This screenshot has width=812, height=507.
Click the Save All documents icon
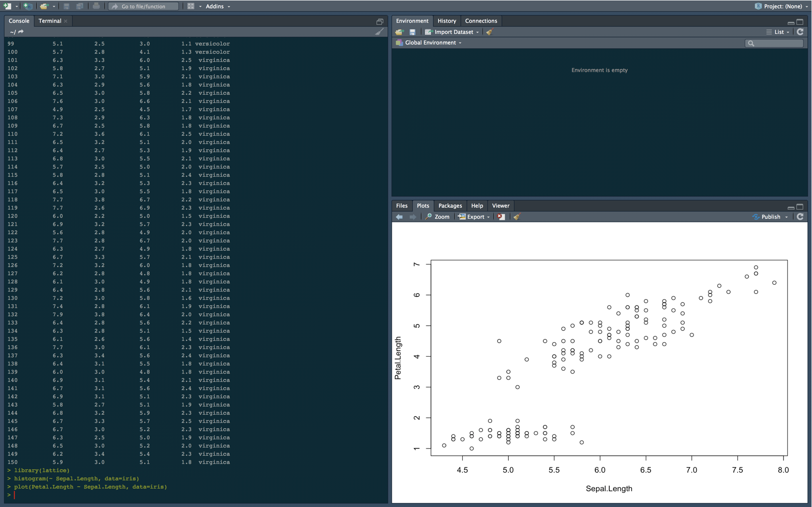point(80,6)
